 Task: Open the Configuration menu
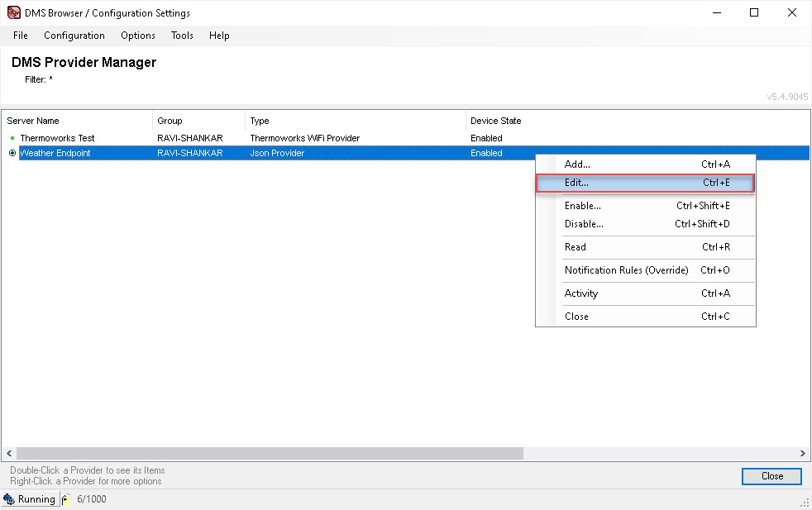coord(74,36)
